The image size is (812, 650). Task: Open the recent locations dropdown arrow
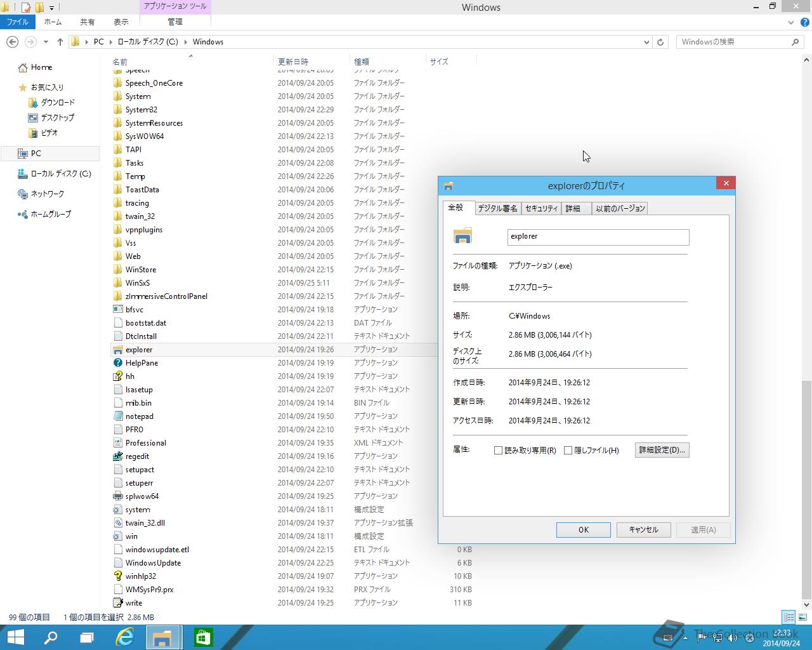[x=46, y=42]
